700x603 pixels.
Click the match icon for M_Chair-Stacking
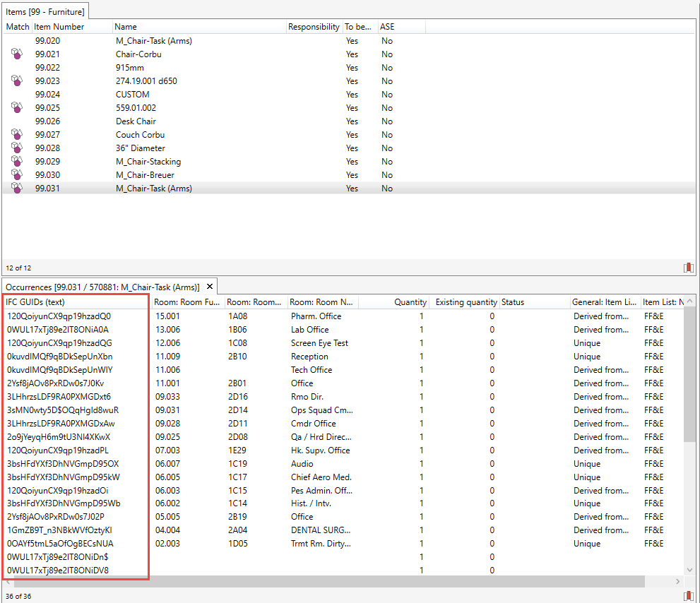pyautogui.click(x=17, y=161)
